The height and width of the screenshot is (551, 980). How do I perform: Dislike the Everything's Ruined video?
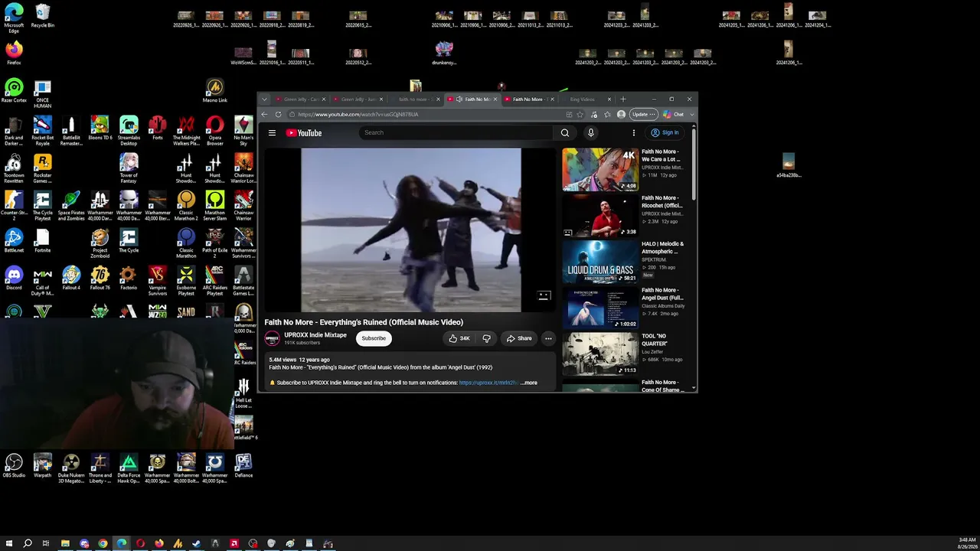pos(486,338)
